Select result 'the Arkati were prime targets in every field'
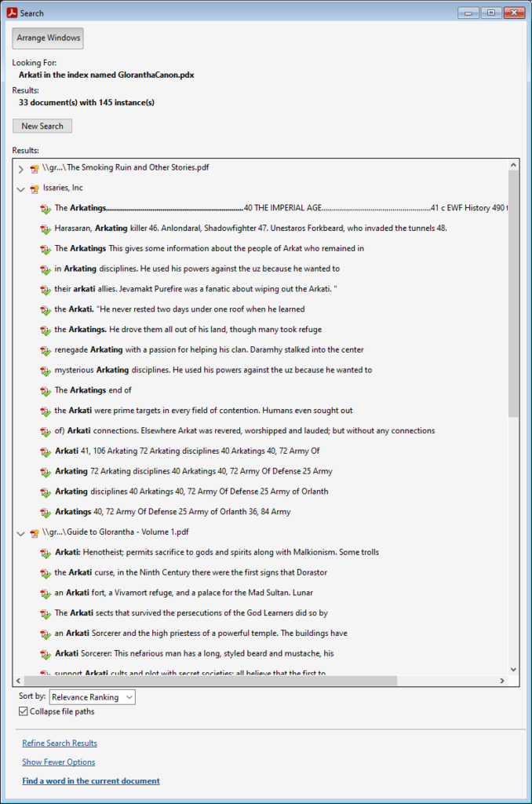 tap(203, 410)
